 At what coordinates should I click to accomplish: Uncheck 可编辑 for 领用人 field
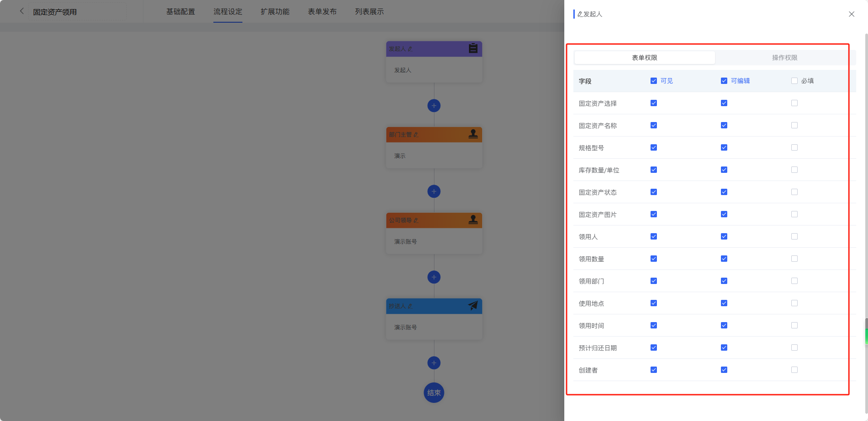click(724, 236)
